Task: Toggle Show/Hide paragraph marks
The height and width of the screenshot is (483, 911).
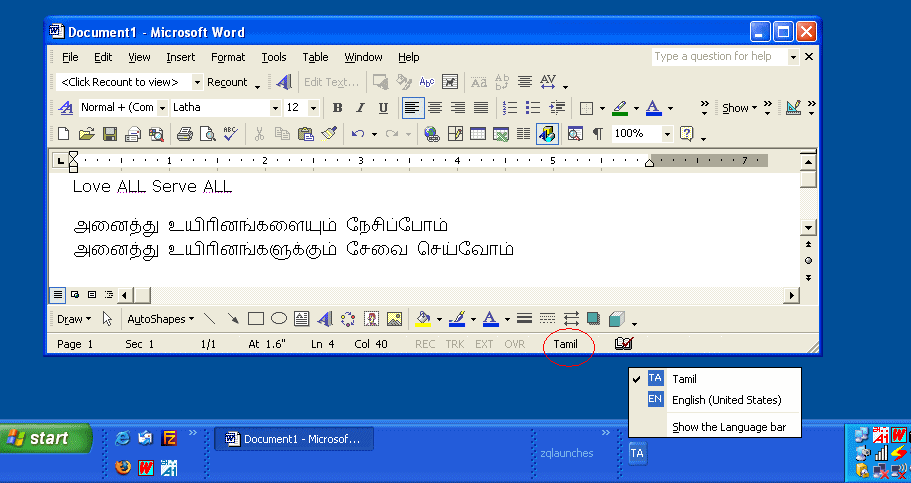Action: [597, 134]
